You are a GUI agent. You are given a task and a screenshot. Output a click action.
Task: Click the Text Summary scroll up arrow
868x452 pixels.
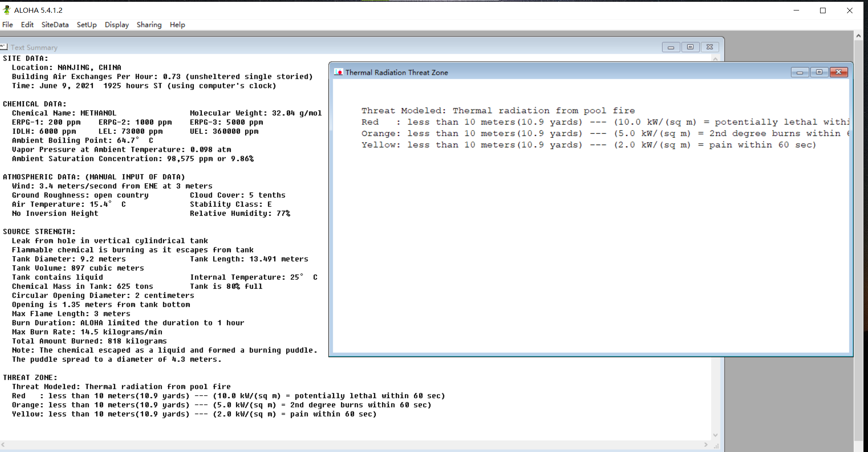[x=715, y=58]
